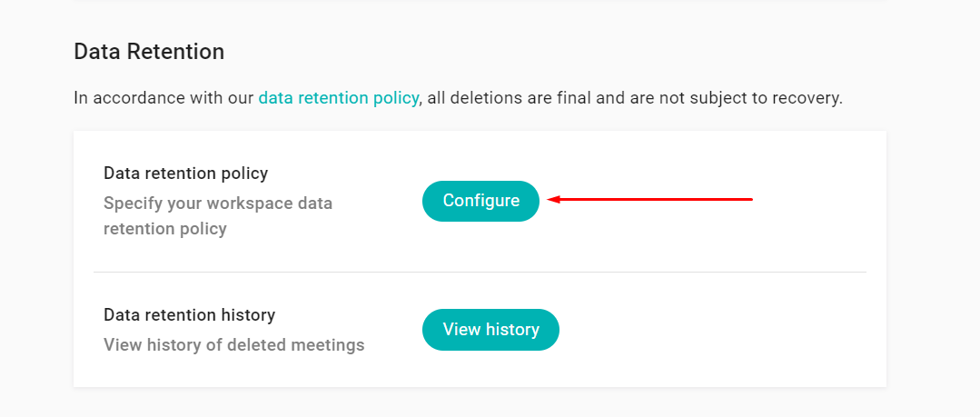Click the middle of the red arrow line

click(652, 199)
